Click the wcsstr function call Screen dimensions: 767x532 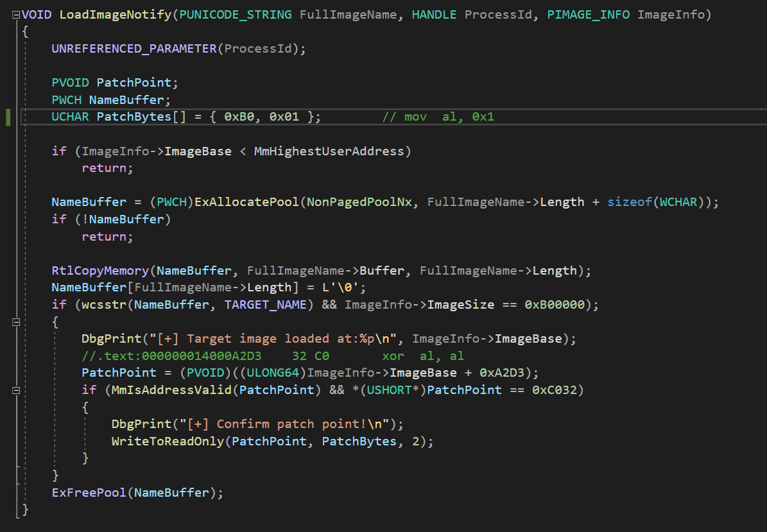pyautogui.click(x=104, y=305)
